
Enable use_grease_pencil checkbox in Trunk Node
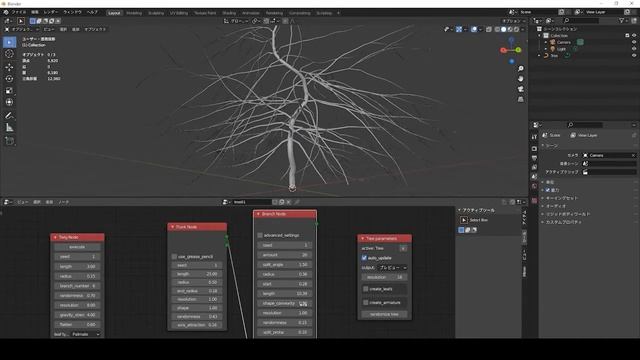click(x=174, y=257)
